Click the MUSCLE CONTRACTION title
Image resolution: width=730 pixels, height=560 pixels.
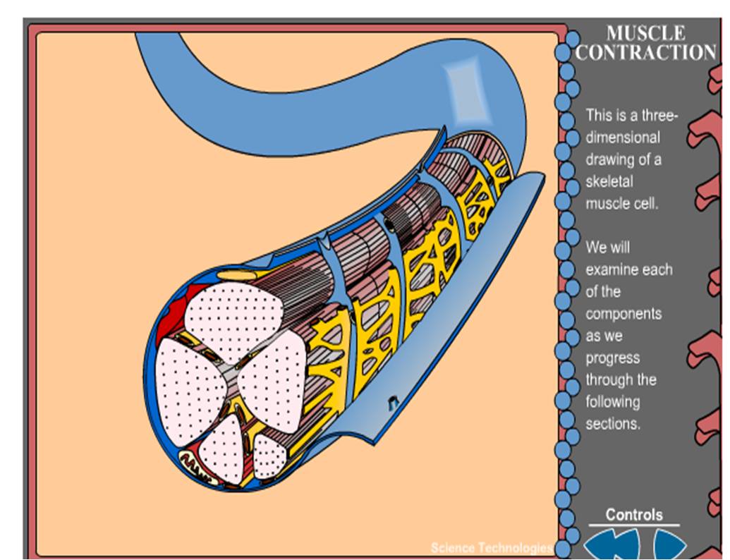pyautogui.click(x=645, y=43)
